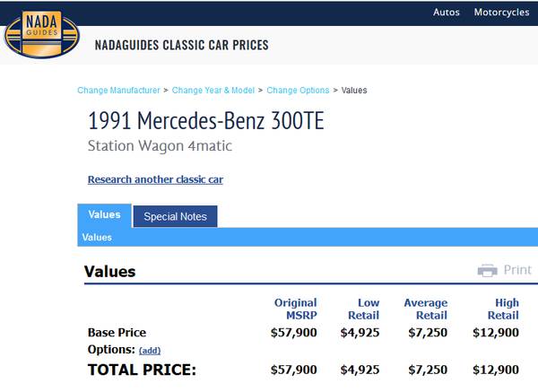Go to Change Year & Model

tap(213, 91)
